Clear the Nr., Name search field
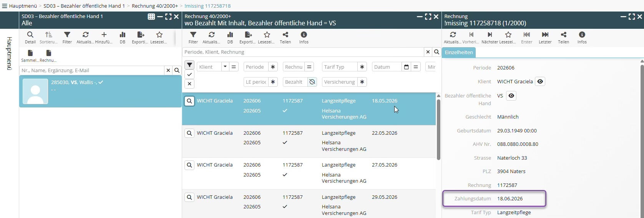644x218 pixels. [x=168, y=71]
